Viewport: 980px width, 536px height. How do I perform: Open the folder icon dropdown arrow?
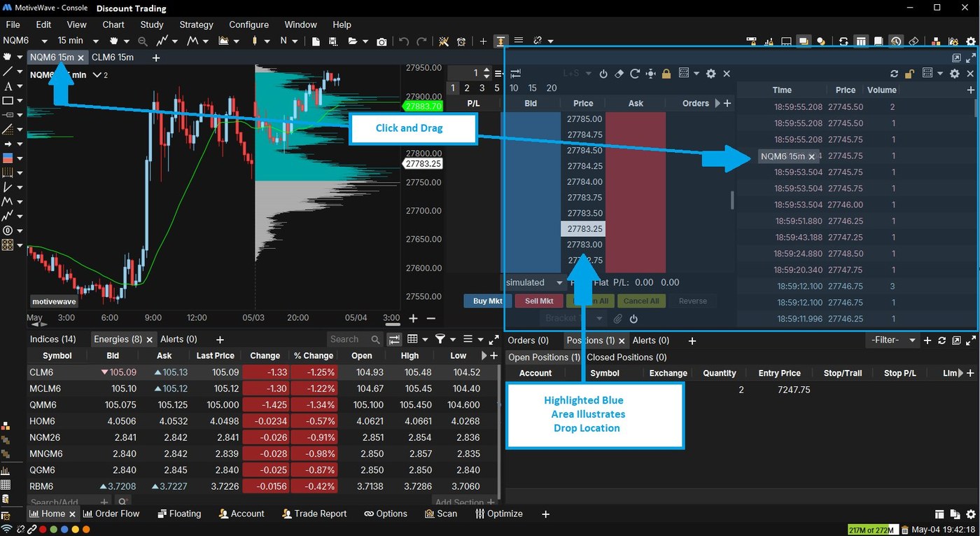click(367, 42)
